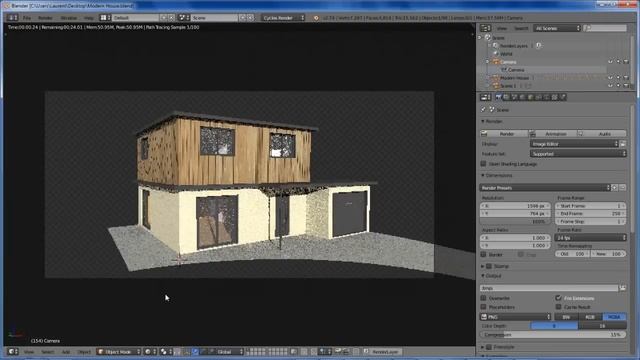This screenshot has height=360, width=640.
Task: Open the Window menu
Action: coord(69,18)
